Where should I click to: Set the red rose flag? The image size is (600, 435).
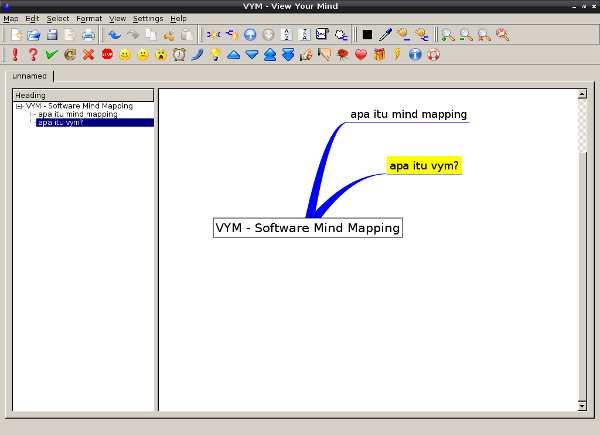click(342, 55)
